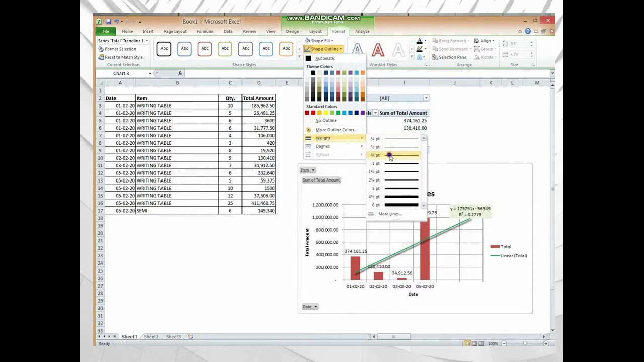Switch to Sheet2 tab
The image size is (644, 362).
coord(151,337)
